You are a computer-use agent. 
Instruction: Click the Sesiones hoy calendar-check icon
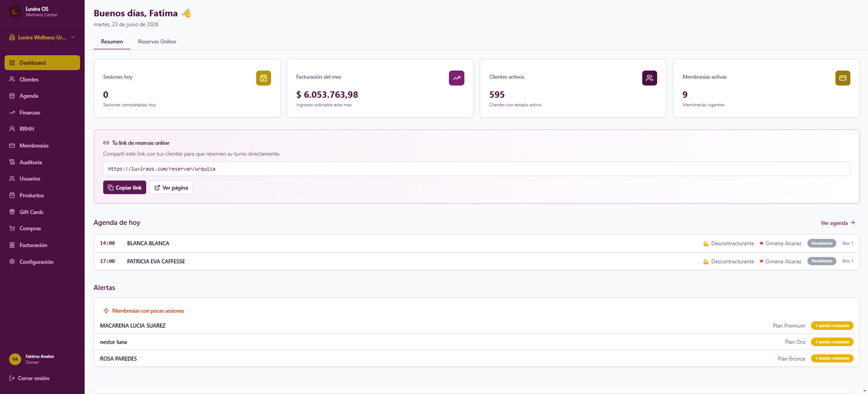(263, 78)
